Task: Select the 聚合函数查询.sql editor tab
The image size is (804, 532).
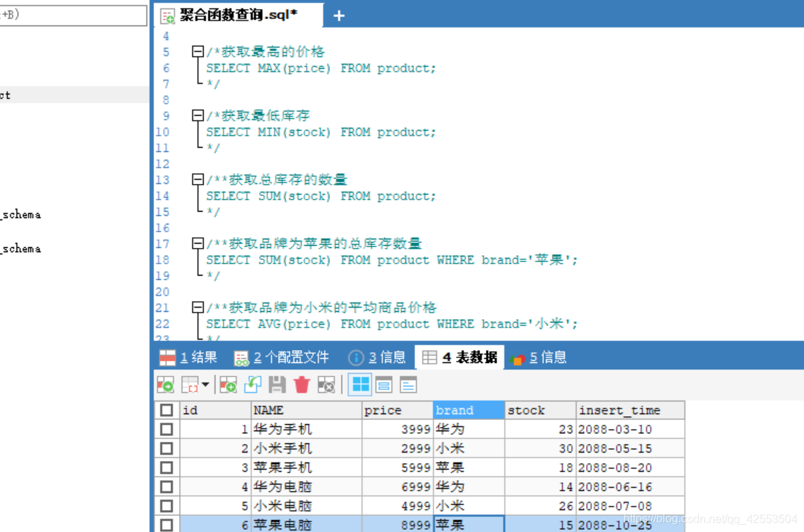Action: [239, 16]
